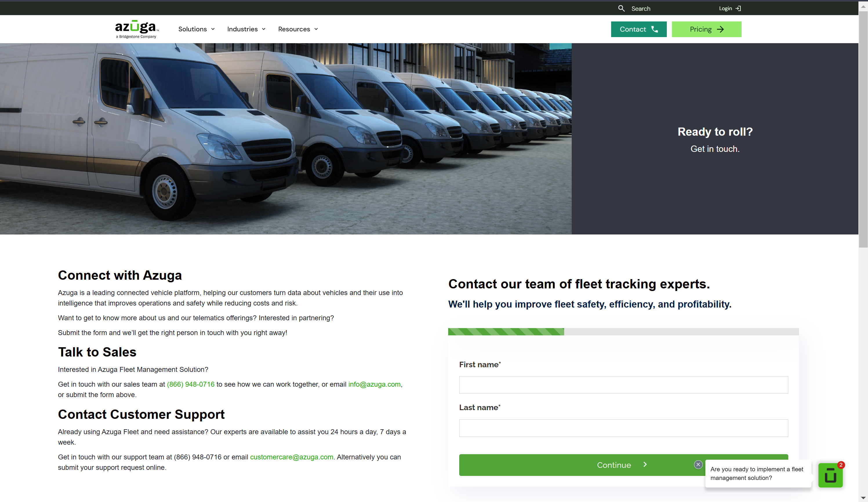Expand the Industries dropdown menu
The width and height of the screenshot is (868, 502).
click(x=246, y=29)
